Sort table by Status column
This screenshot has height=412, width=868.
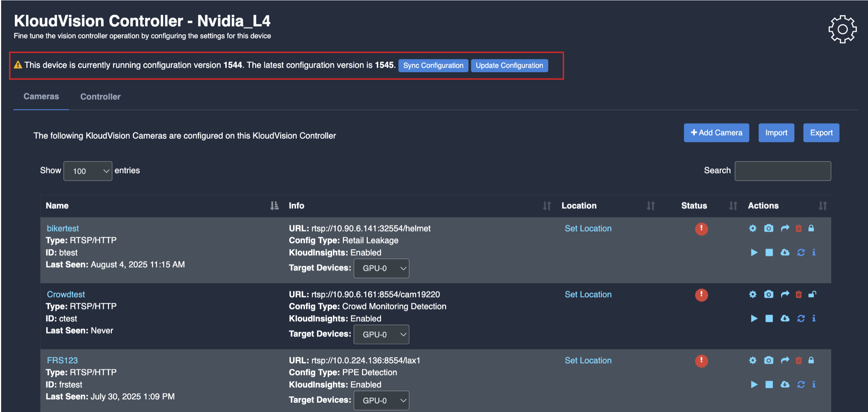[733, 206]
